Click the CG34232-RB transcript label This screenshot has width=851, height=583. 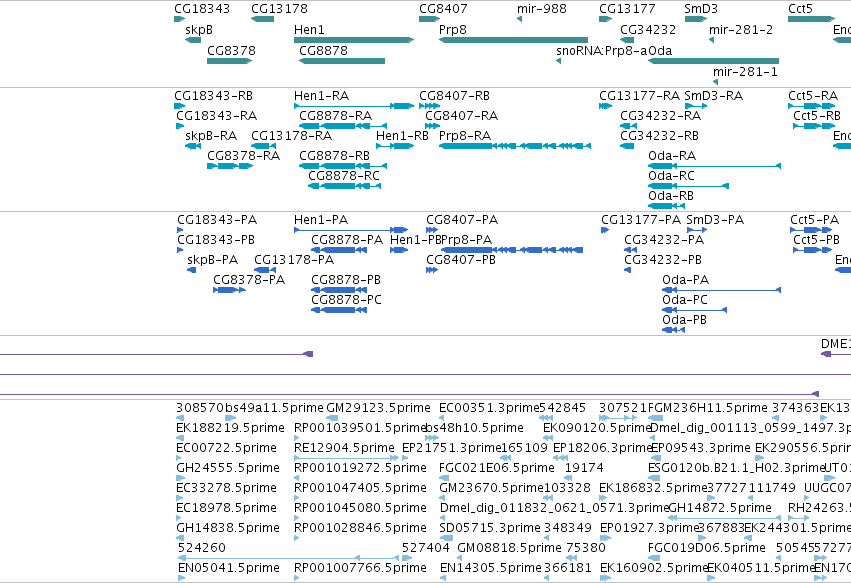[x=659, y=136]
